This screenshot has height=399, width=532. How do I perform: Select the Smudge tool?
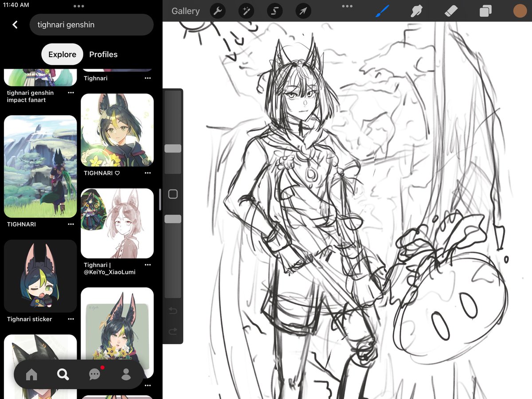416,11
